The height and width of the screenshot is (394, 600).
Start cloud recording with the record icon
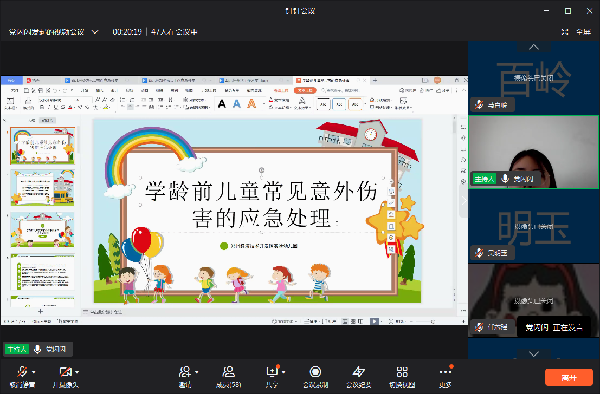(315, 371)
